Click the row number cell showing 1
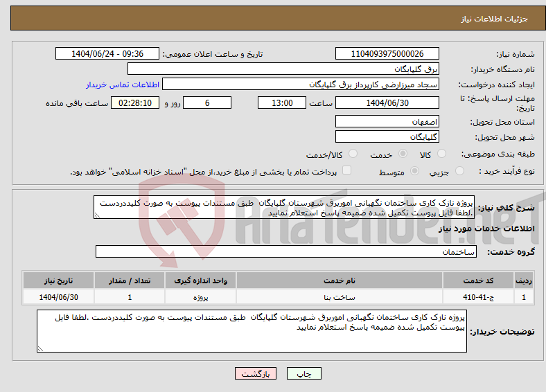 click(x=524, y=297)
